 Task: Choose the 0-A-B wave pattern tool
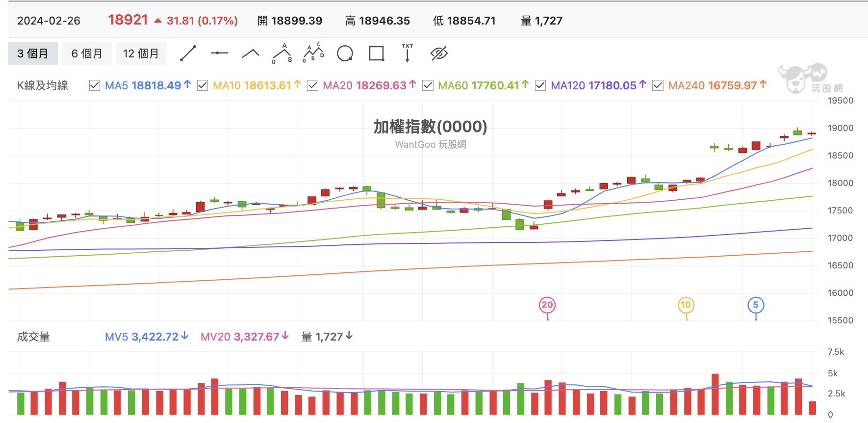point(282,53)
